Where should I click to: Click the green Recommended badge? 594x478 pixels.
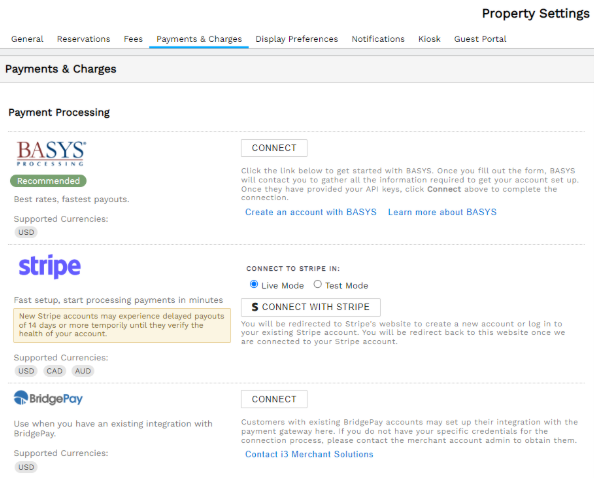(48, 181)
